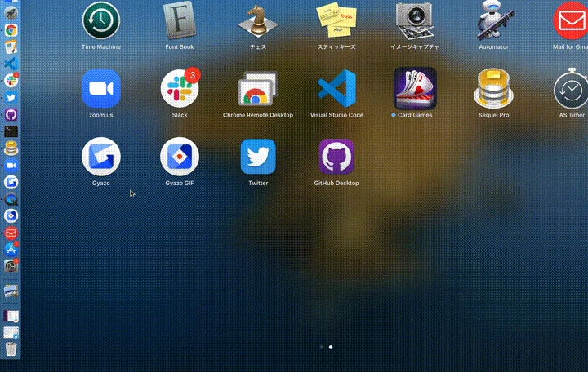Open Twitter from the Dock
Screen dimensions: 588x372
point(11,97)
